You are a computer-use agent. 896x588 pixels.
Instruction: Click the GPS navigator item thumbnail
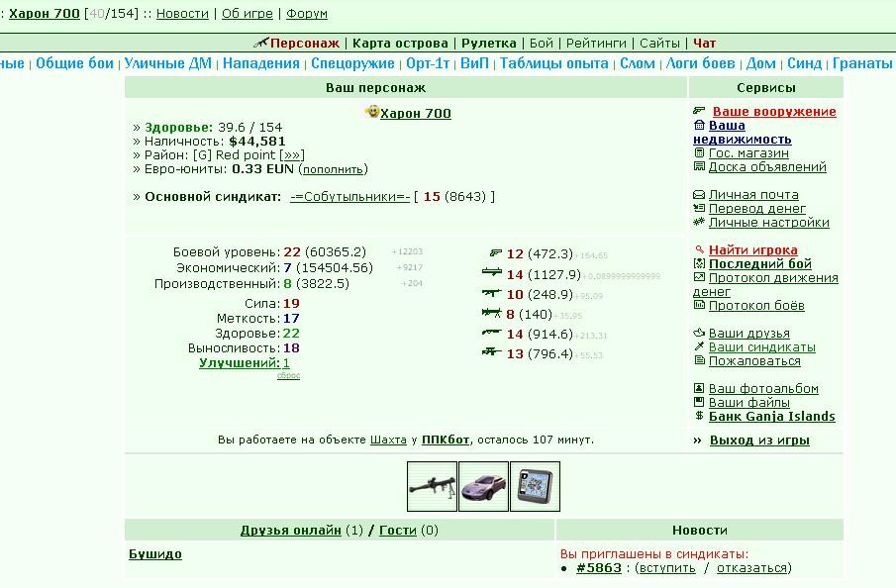(x=535, y=486)
